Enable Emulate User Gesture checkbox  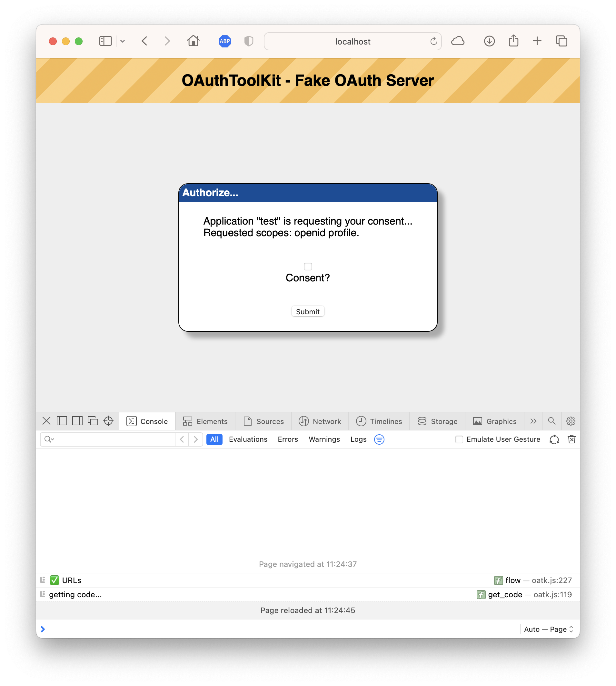[459, 439]
